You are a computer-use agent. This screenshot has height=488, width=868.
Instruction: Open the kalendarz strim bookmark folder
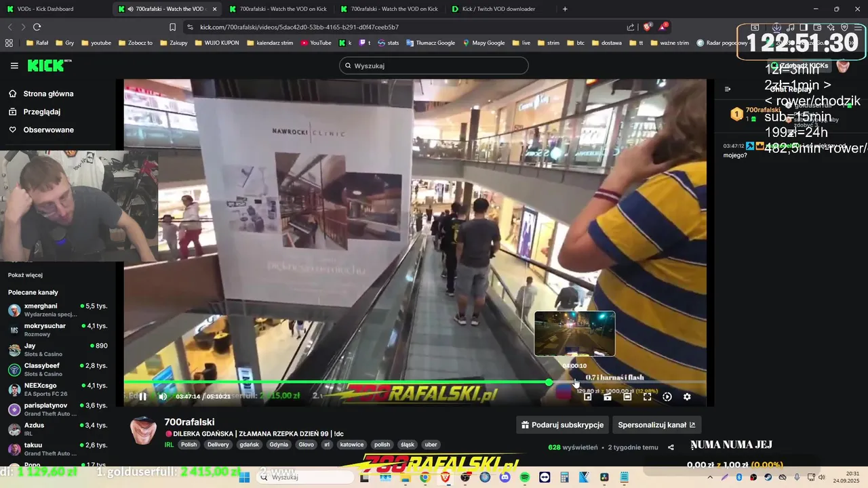click(x=270, y=43)
